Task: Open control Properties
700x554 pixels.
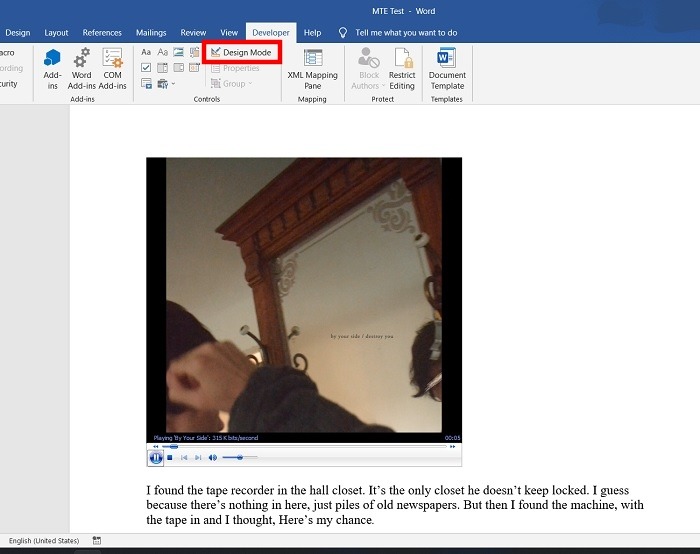Action: [235, 68]
